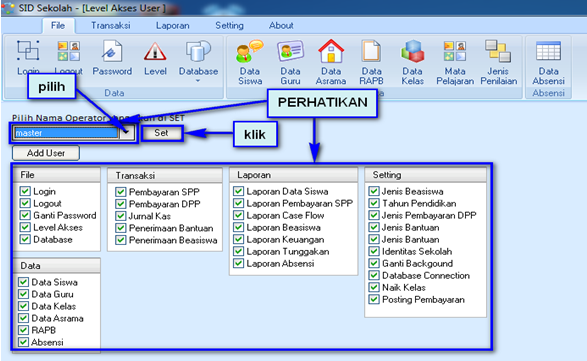Uncheck Ganti Password access
The width and height of the screenshot is (587, 361).
[25, 215]
